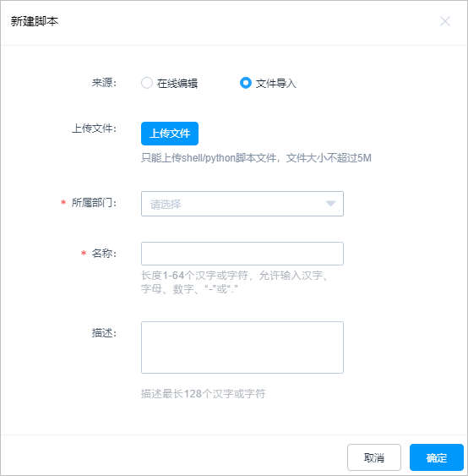Focus the 名称 input field
This screenshot has width=468, height=476.
(242, 254)
